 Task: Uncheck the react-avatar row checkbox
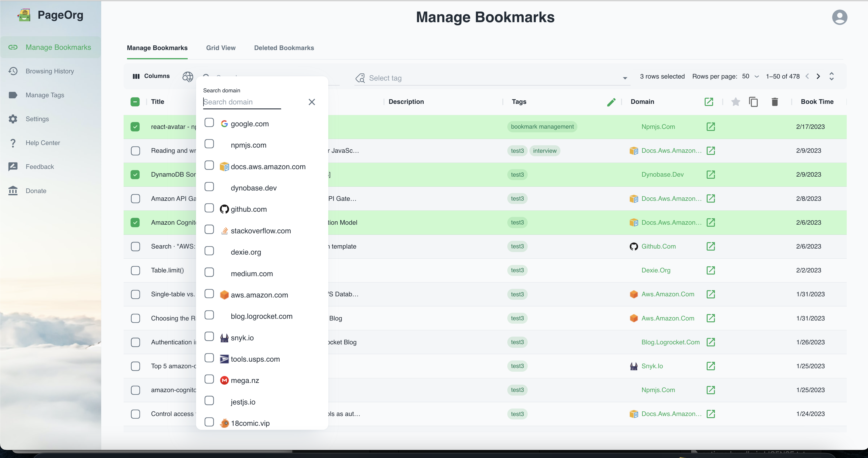(x=135, y=127)
